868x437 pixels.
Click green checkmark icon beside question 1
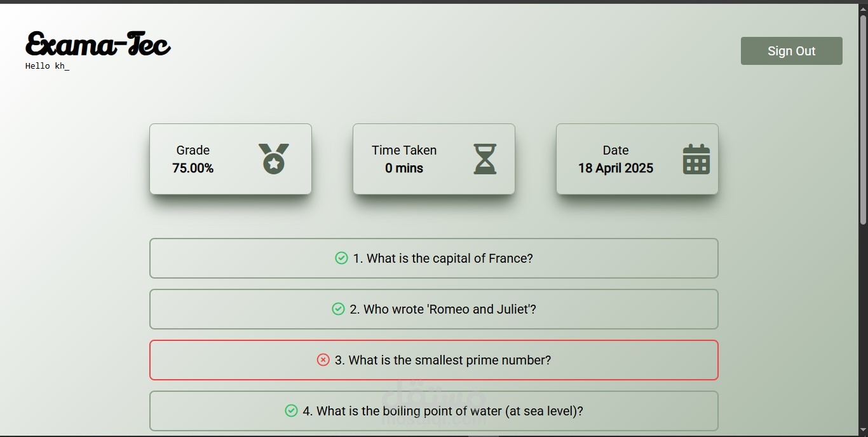(341, 258)
